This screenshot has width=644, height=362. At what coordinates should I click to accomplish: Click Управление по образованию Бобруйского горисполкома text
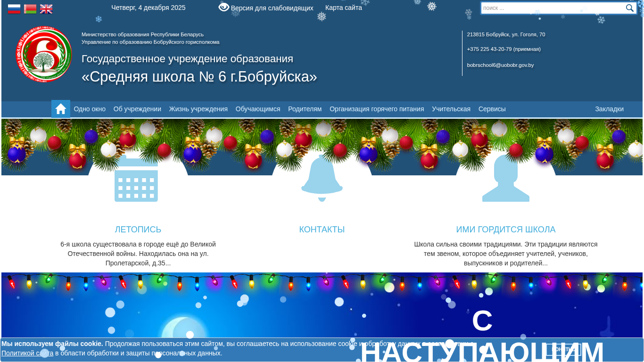(x=150, y=42)
